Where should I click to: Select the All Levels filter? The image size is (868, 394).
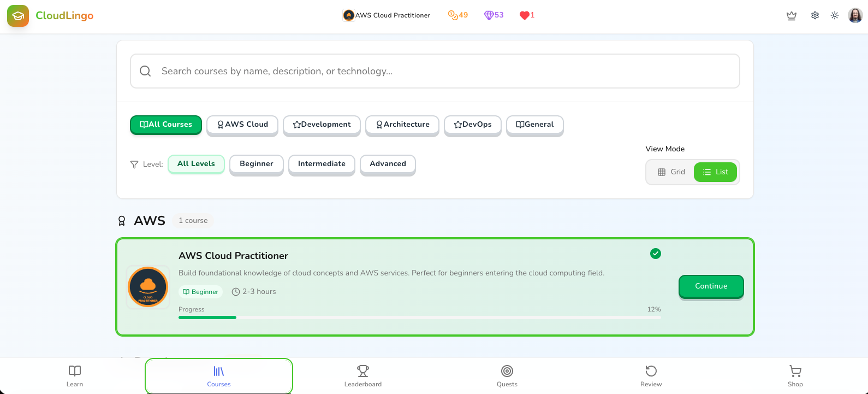(x=196, y=164)
